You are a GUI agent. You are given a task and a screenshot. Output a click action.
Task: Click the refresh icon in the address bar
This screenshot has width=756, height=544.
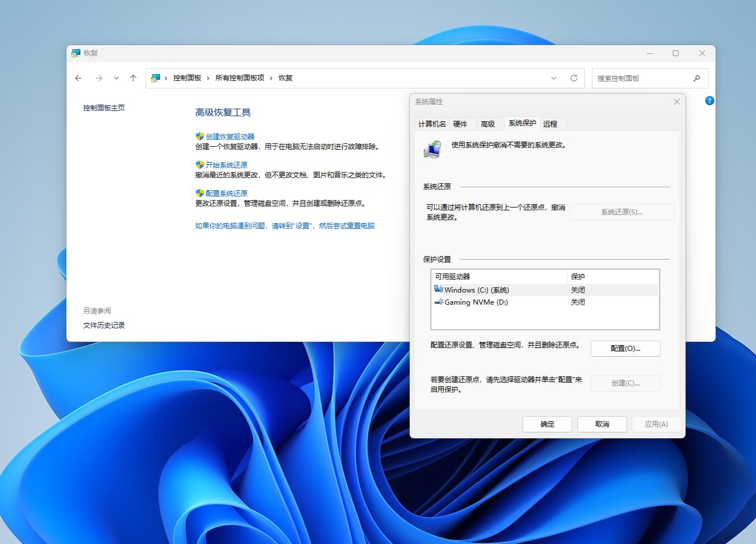[574, 77]
